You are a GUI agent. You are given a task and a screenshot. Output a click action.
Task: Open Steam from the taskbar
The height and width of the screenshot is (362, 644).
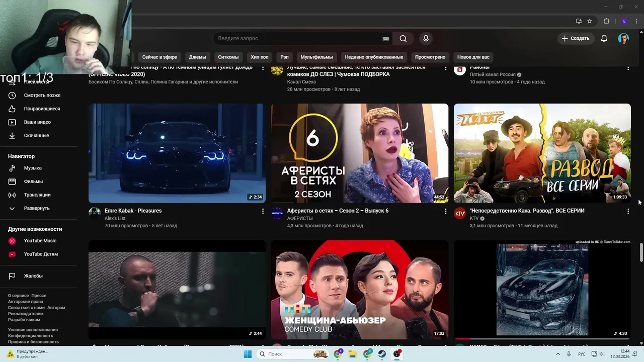382,354
